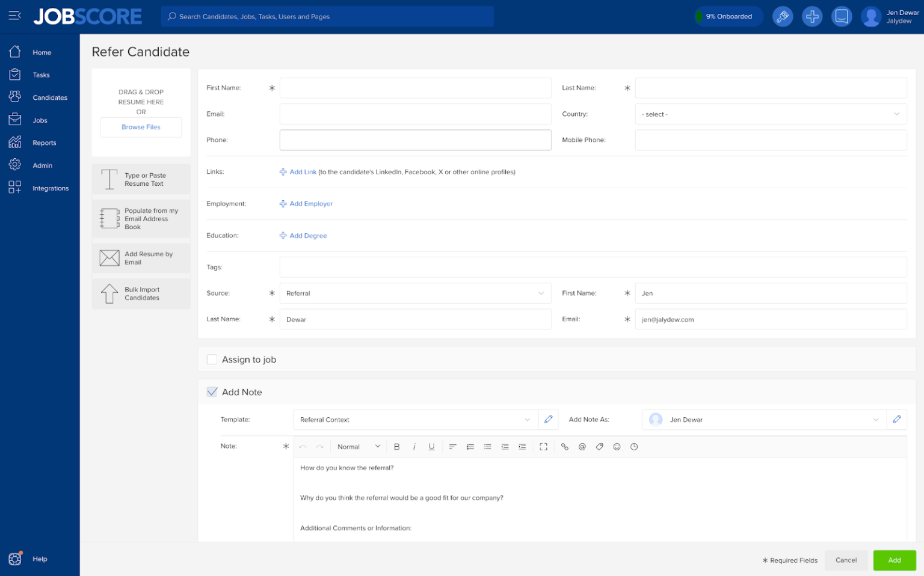The image size is (924, 576).
Task: Go to Candidates in the sidebar
Action: [x=50, y=97]
